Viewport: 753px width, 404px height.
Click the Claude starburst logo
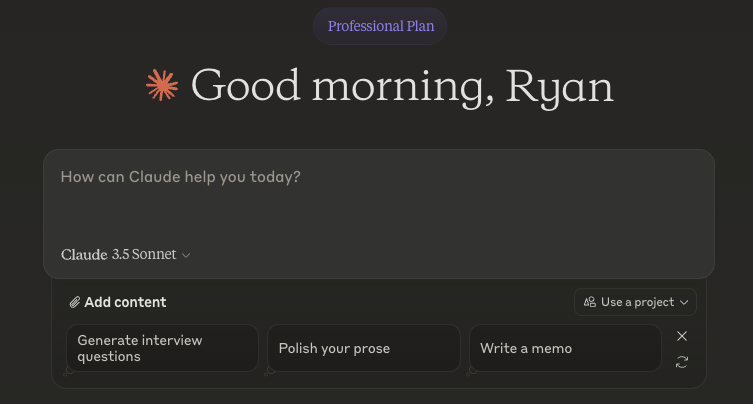coord(161,86)
